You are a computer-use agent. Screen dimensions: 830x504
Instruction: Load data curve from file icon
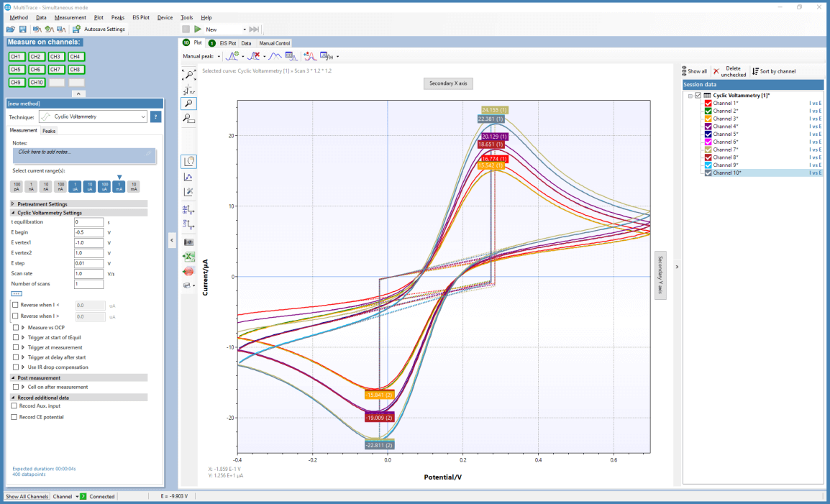[37, 29]
